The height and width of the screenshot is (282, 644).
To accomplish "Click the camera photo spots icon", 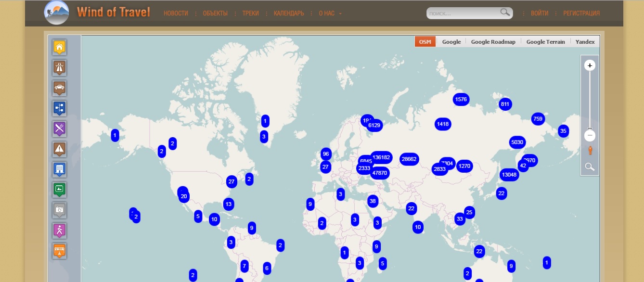I will click(59, 210).
